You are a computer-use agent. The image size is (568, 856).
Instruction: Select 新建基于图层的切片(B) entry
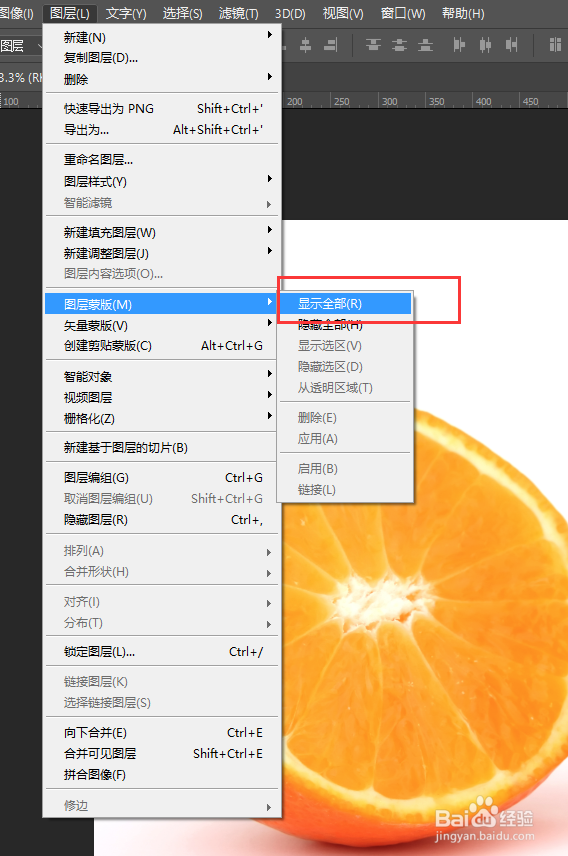162,448
